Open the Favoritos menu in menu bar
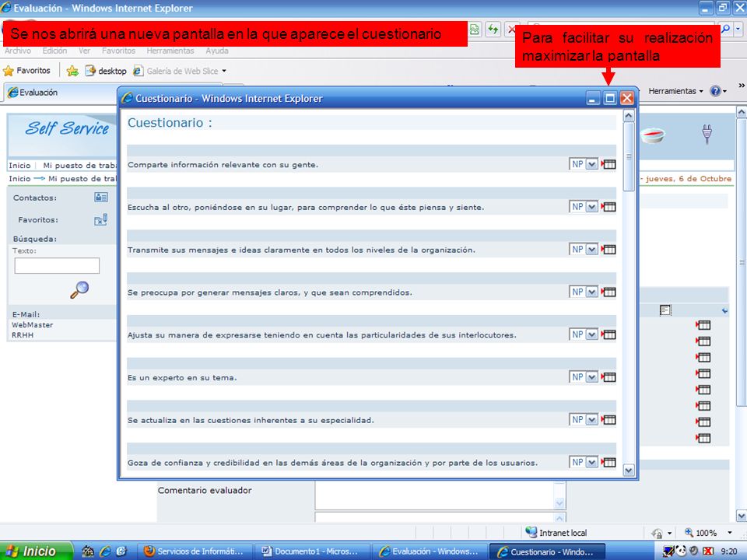Image resolution: width=747 pixels, height=560 pixels. [x=118, y=51]
